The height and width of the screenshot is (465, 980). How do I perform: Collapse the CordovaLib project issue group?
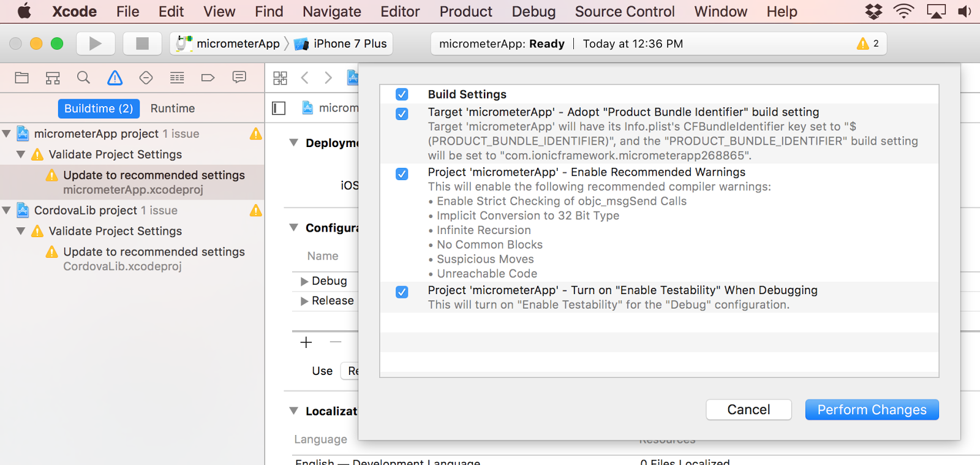pos(7,210)
